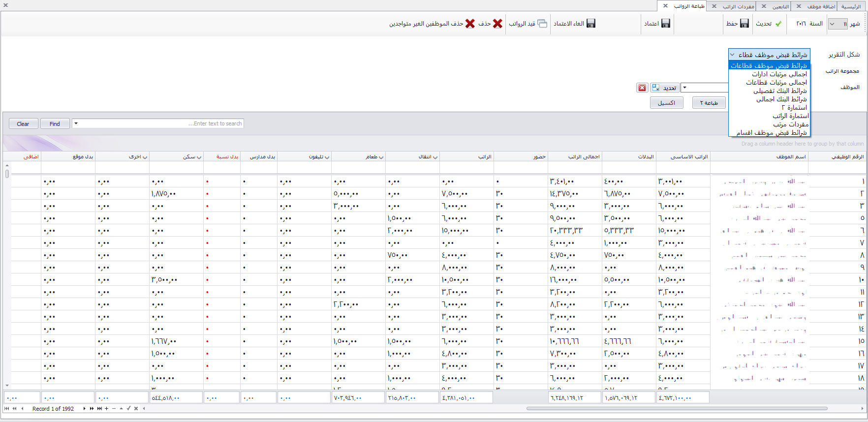Click the حفظ (save) floppy disk icon
The height and width of the screenshot is (422, 868).
click(744, 24)
